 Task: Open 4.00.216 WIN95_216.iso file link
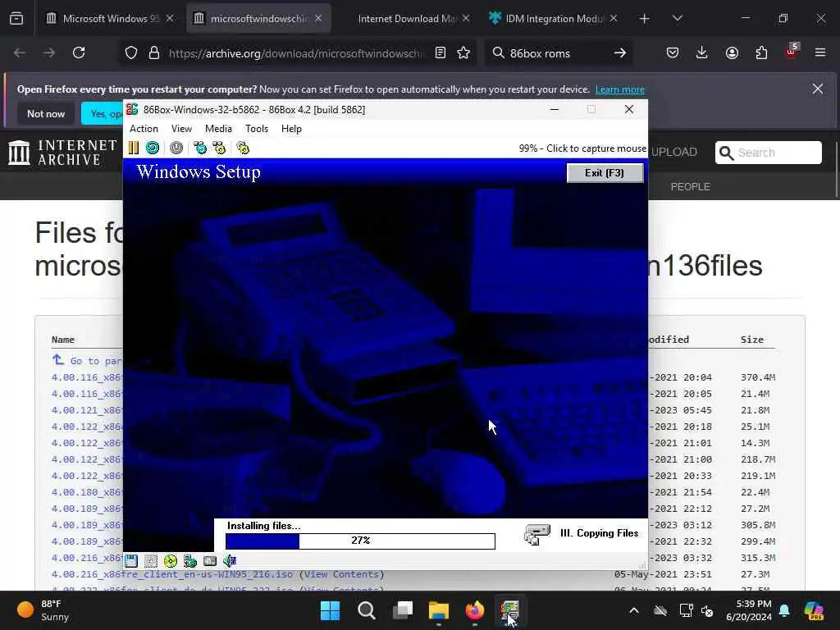[x=172, y=573]
